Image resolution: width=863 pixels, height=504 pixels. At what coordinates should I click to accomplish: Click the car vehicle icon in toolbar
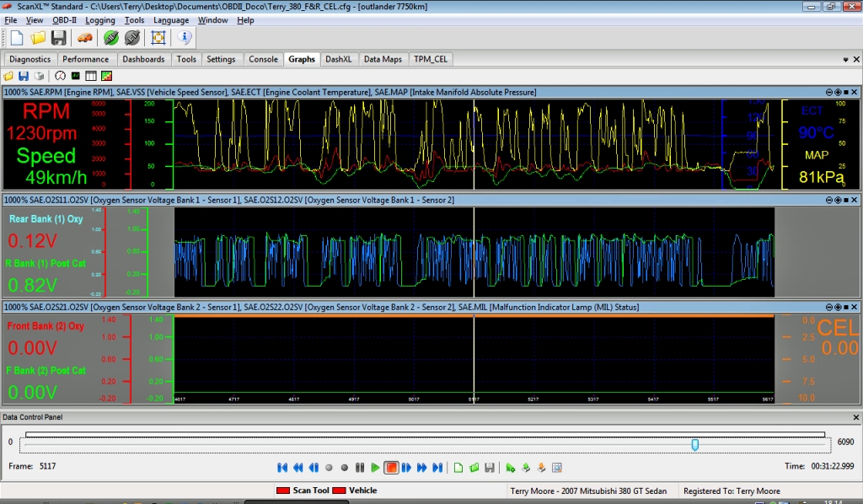(x=84, y=38)
